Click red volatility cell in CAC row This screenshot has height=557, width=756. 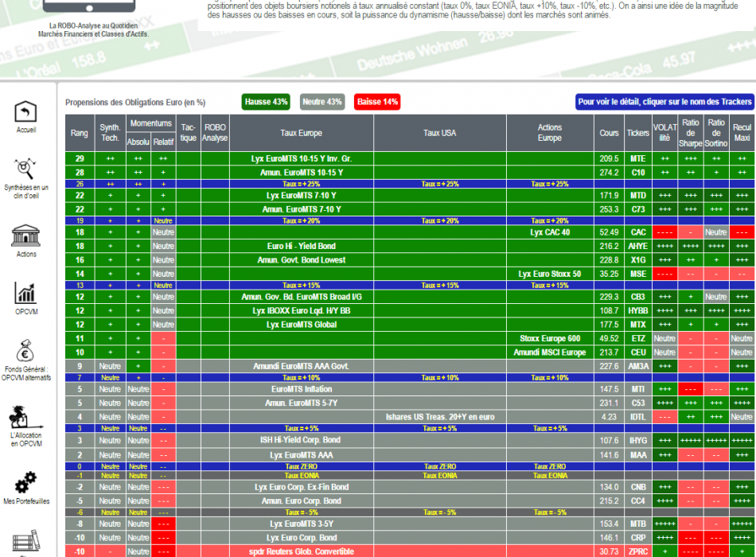pos(664,232)
